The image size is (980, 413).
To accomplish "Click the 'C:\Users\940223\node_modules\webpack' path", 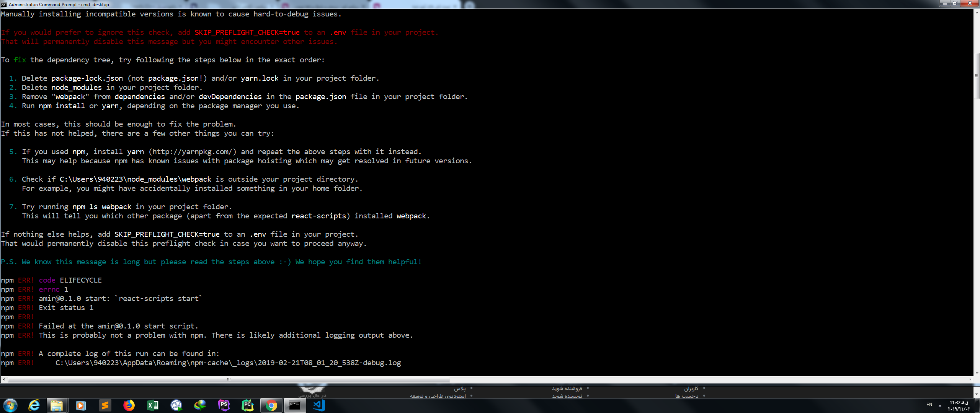I will pos(136,179).
